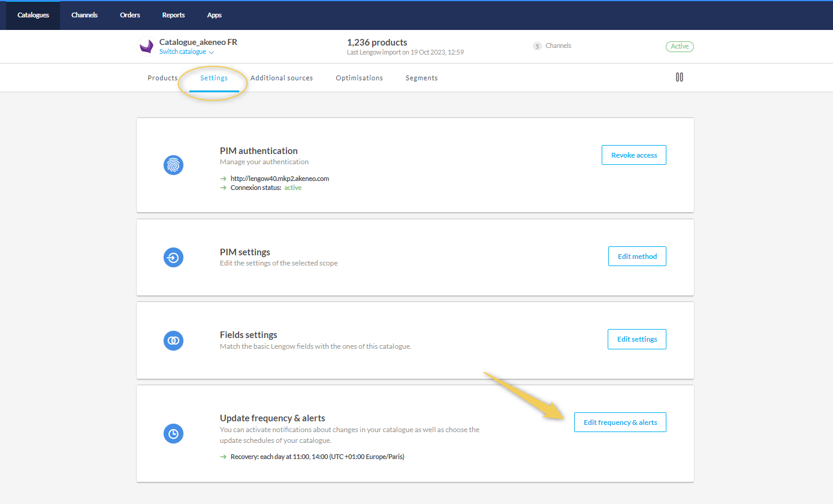Open the Orders menu
833x504 pixels.
pyautogui.click(x=130, y=15)
